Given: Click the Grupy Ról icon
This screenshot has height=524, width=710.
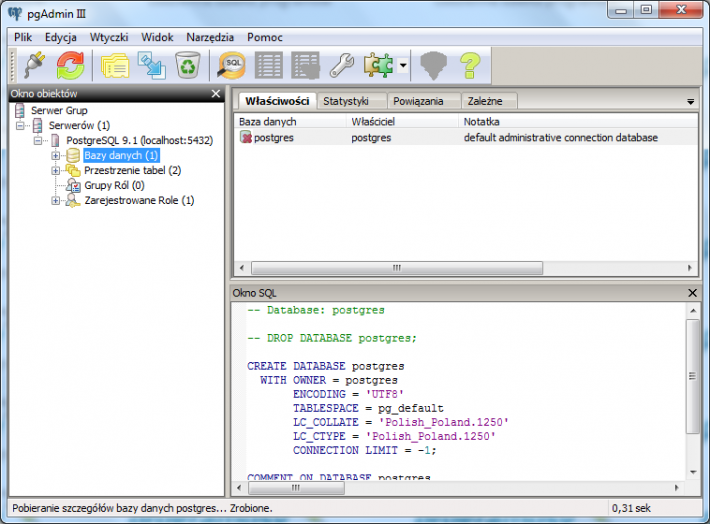Looking at the screenshot, I should point(73,185).
